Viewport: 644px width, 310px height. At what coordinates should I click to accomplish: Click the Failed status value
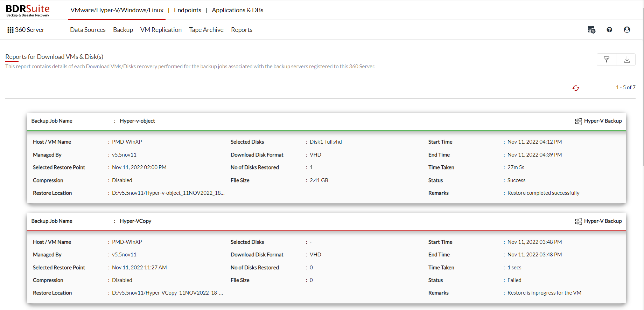514,280
